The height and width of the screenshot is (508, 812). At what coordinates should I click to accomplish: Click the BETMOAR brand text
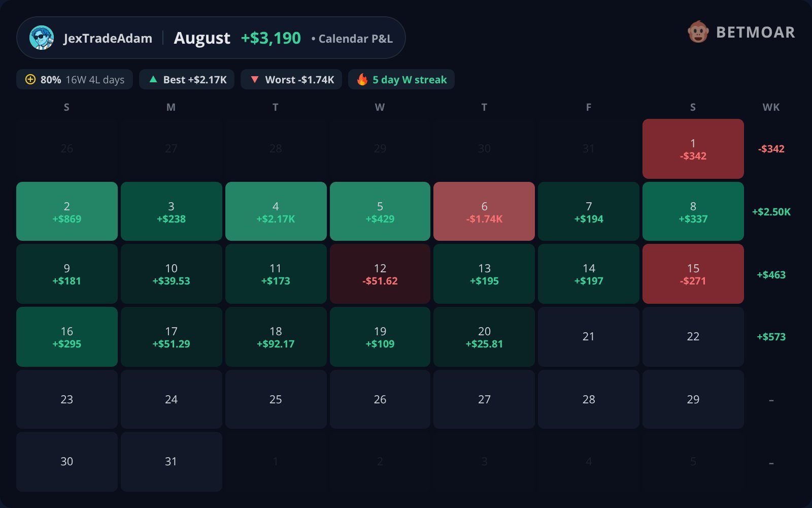coord(756,33)
